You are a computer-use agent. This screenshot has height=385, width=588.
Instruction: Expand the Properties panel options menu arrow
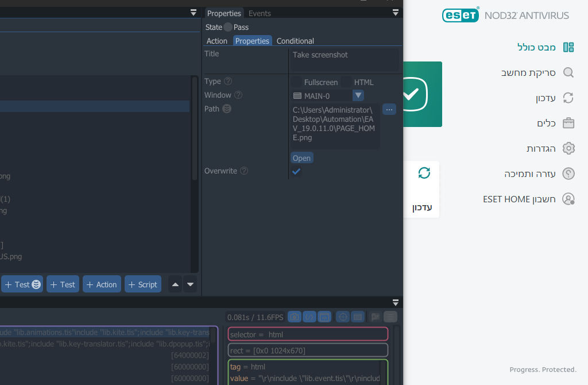tap(395, 13)
